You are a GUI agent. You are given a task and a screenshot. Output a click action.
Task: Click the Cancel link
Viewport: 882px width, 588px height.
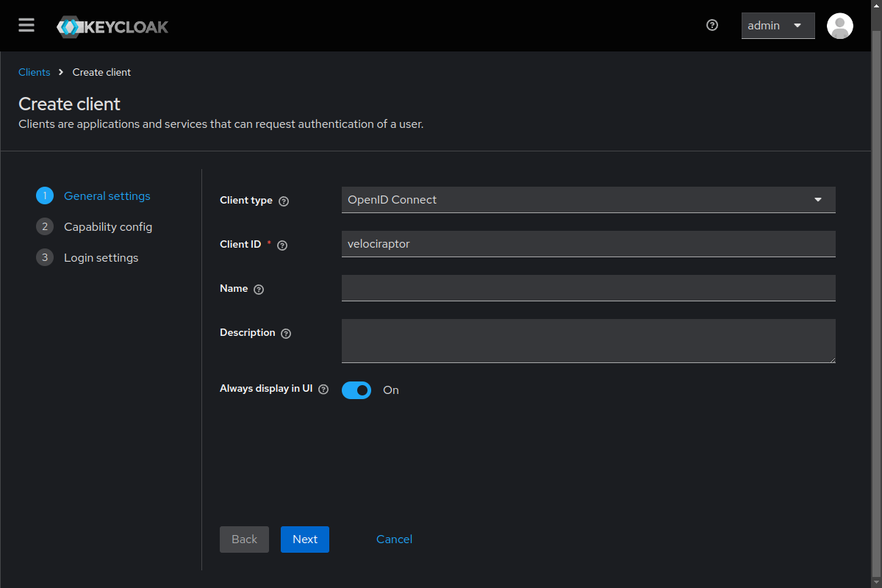point(394,539)
